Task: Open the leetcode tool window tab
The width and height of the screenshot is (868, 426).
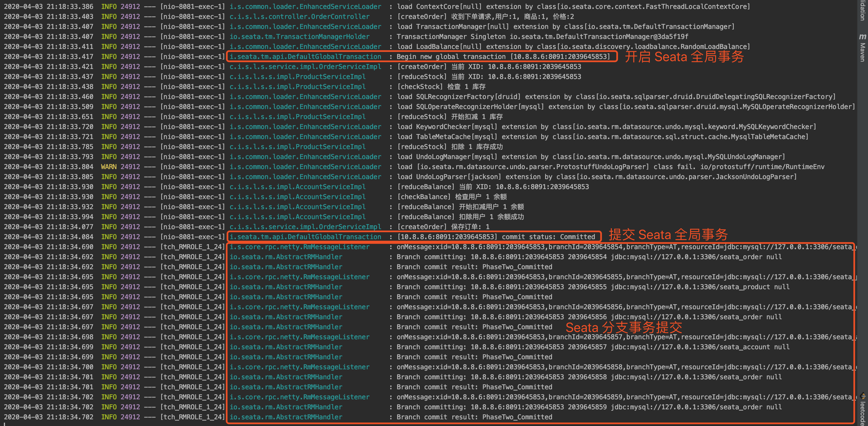Action: point(862,413)
